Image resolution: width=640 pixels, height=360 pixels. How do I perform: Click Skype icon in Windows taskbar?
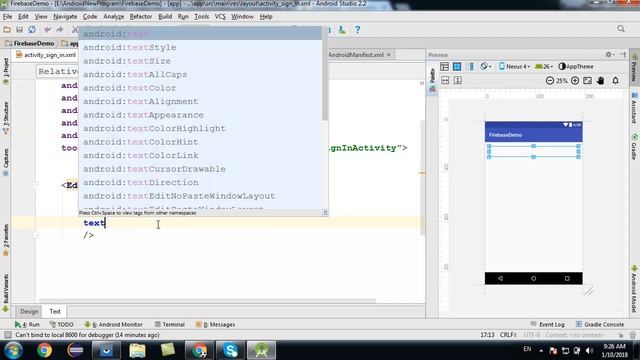click(x=230, y=350)
